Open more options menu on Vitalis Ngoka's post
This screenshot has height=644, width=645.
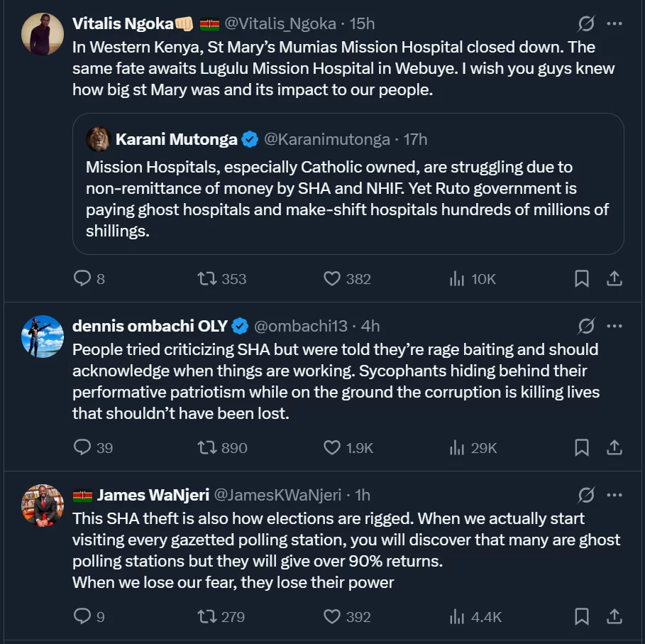coord(614,24)
